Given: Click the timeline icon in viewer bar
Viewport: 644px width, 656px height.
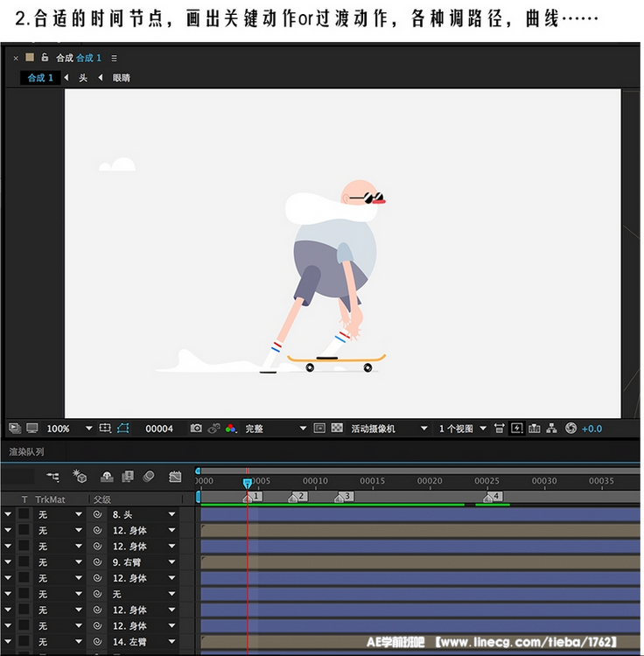Looking at the screenshot, I should pyautogui.click(x=535, y=429).
